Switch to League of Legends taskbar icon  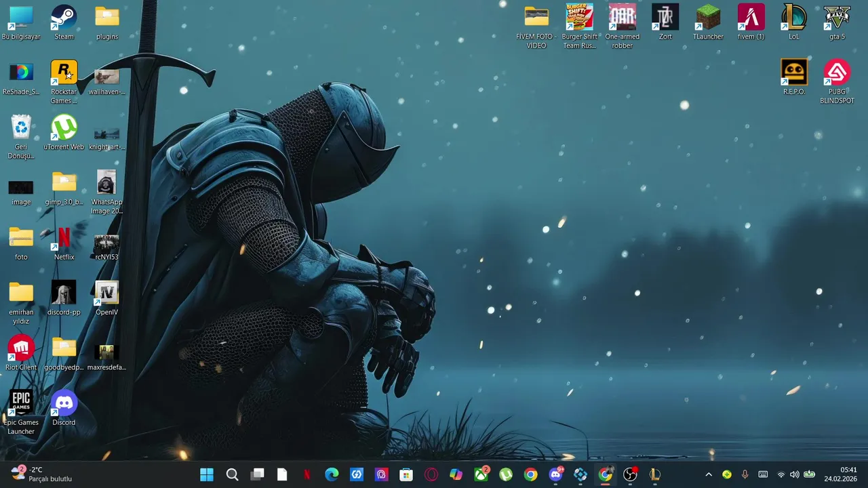click(x=655, y=474)
